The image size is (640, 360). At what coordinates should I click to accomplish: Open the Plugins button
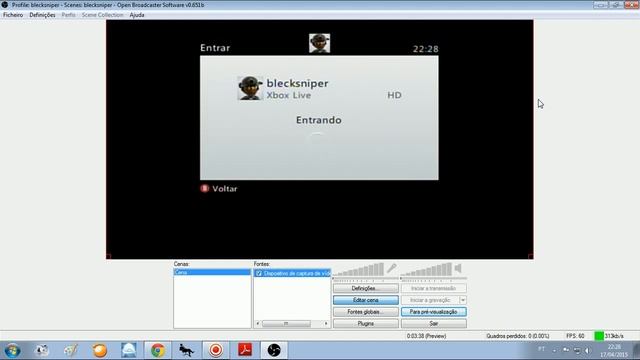[x=366, y=324]
